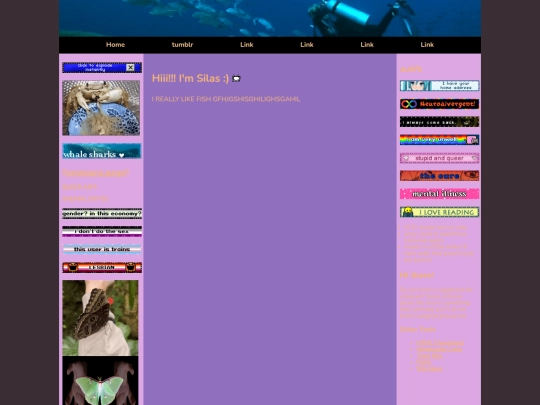This screenshot has height=405, width=540.
Task: Click 'the cure' orange blinkie
Action: (x=439, y=176)
